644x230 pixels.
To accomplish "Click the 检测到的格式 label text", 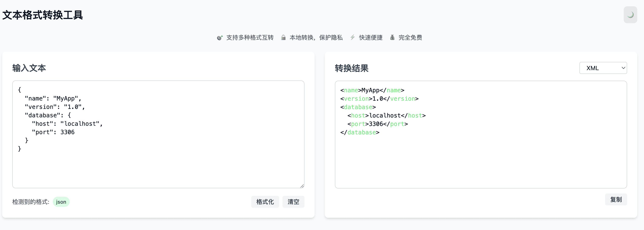I will pyautogui.click(x=31, y=202).
